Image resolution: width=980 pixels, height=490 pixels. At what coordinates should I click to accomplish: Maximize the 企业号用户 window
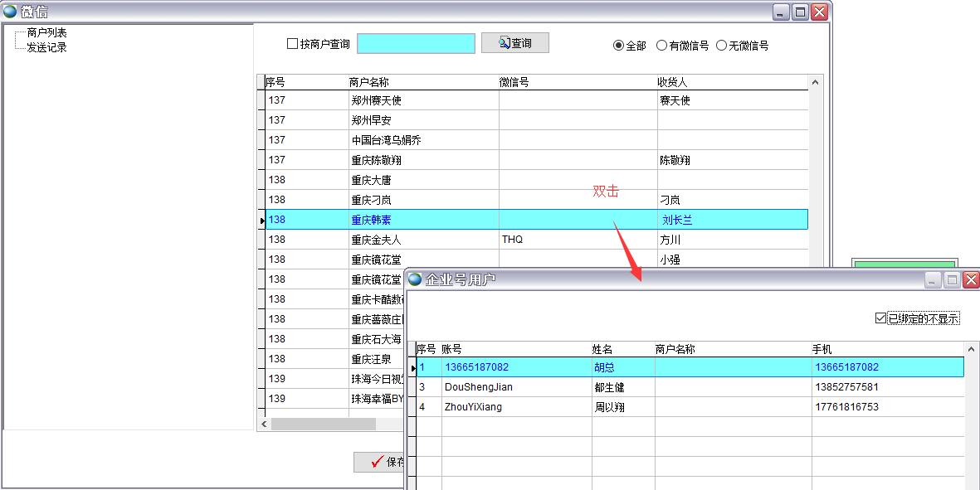pos(952,280)
